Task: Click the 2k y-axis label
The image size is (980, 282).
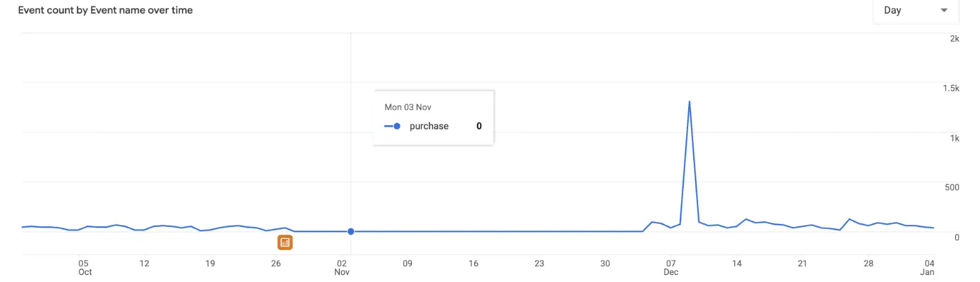Action: coord(954,39)
